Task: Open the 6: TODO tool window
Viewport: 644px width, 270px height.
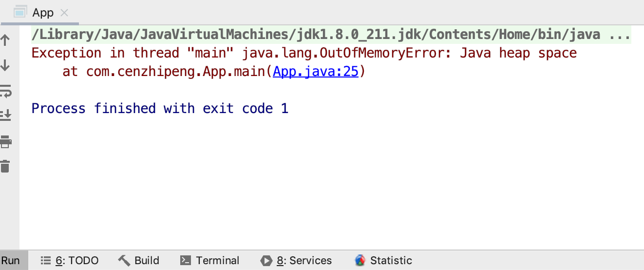Action: (70, 260)
